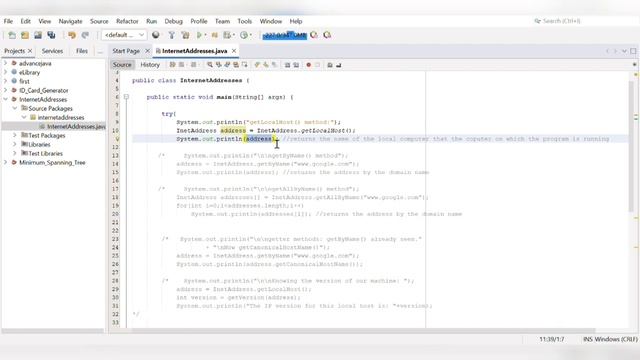Expand the Minimum_Spanning_Tree project node
This screenshot has width=640, height=360.
point(5,162)
